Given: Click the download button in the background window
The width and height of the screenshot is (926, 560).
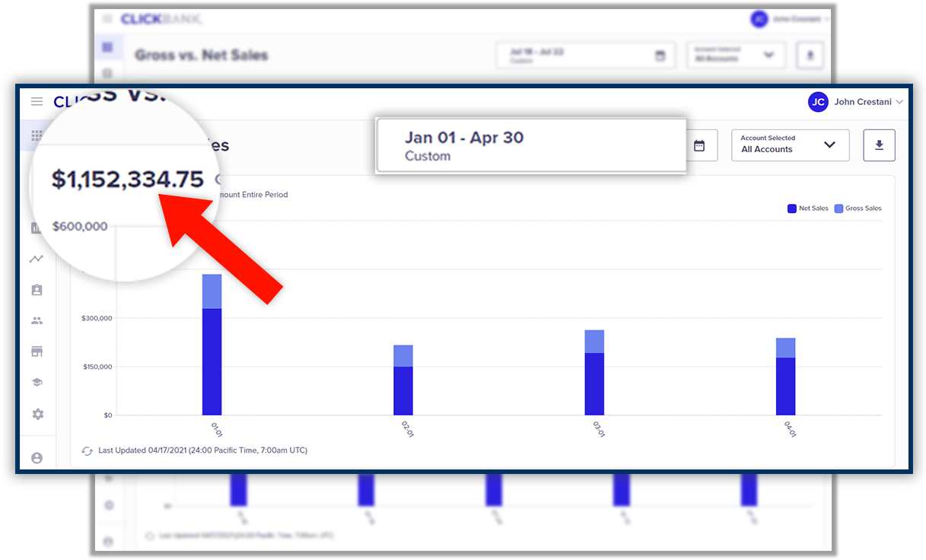Looking at the screenshot, I should click(x=810, y=56).
